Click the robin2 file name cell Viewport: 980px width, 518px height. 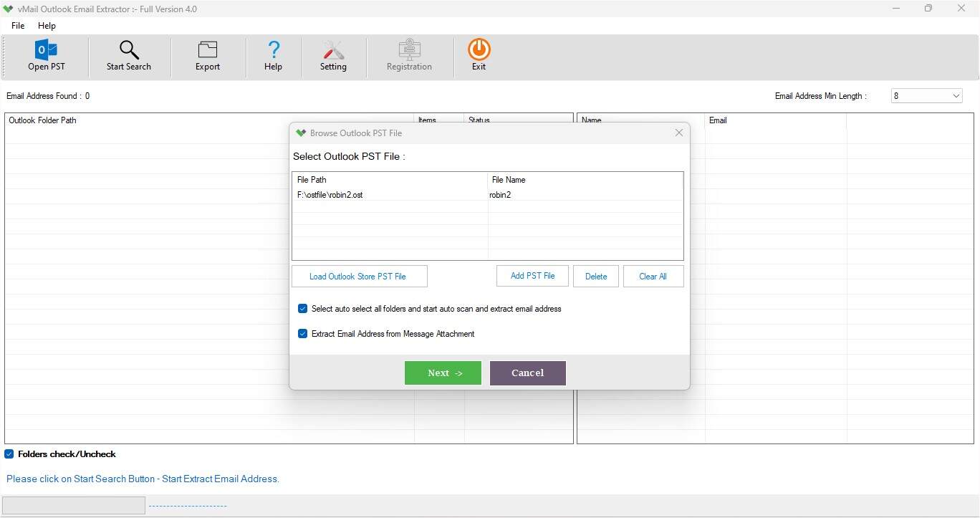pyautogui.click(x=585, y=195)
